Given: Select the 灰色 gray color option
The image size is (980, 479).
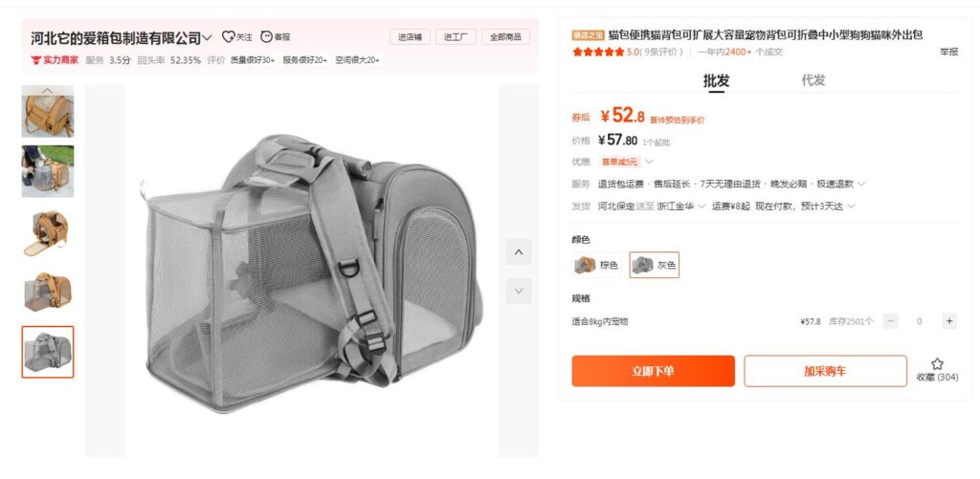Looking at the screenshot, I should click(654, 265).
